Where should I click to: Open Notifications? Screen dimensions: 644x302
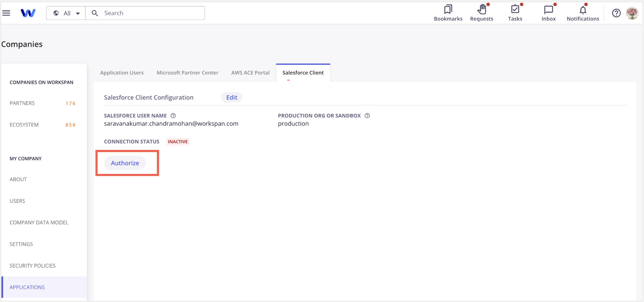pyautogui.click(x=583, y=13)
